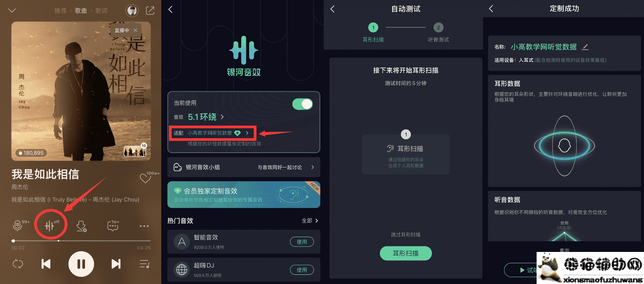
Task: Turn off the current sound effect switch
Action: pos(302,104)
